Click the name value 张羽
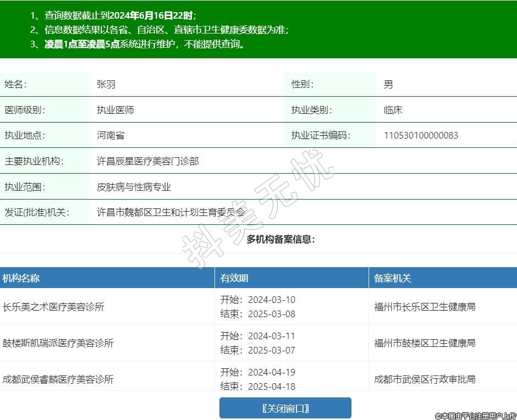The width and height of the screenshot is (517, 420). click(x=106, y=84)
